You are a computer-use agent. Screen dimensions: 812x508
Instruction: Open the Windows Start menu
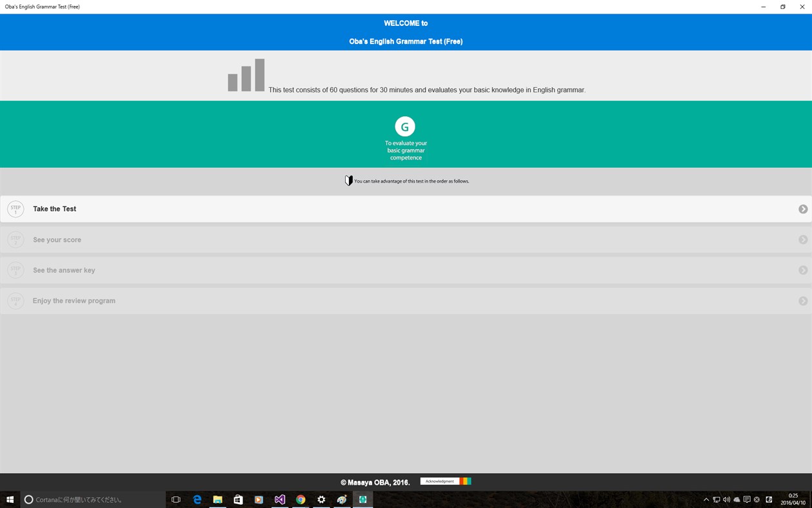coord(10,499)
